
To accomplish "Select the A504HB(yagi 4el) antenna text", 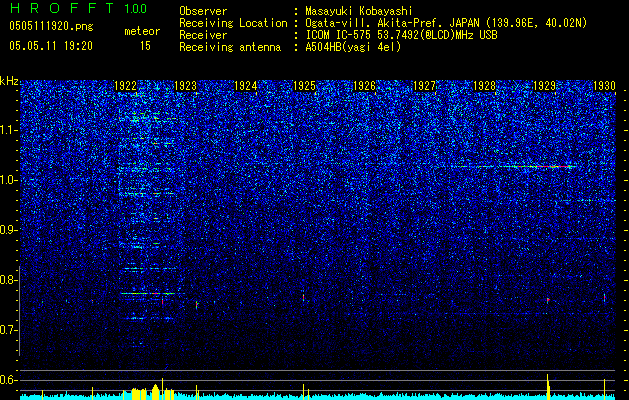I will tap(353, 47).
